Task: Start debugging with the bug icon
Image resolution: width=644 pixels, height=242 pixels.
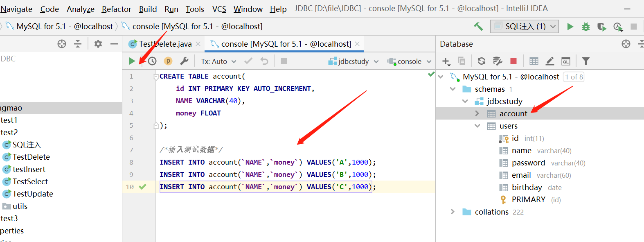Action: [586, 27]
